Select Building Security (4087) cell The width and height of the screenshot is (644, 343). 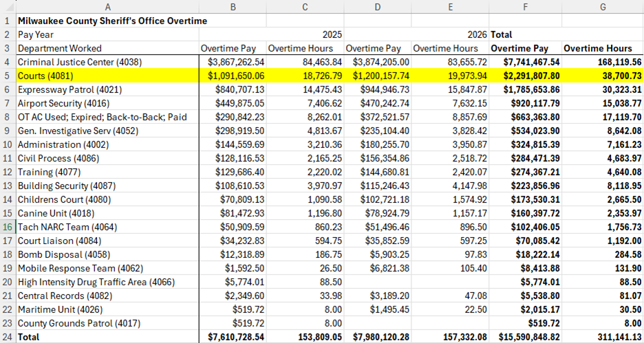click(x=107, y=186)
